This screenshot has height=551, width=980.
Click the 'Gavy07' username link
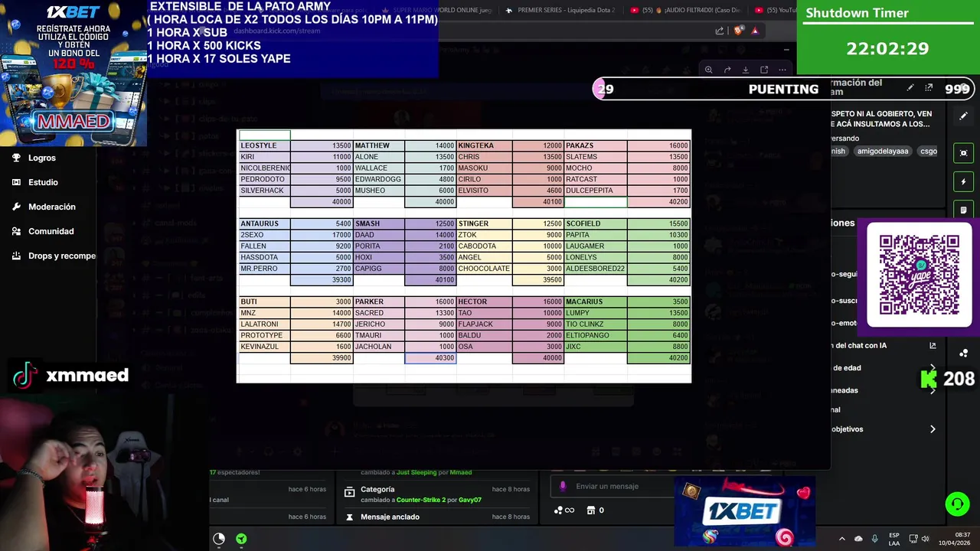point(470,500)
